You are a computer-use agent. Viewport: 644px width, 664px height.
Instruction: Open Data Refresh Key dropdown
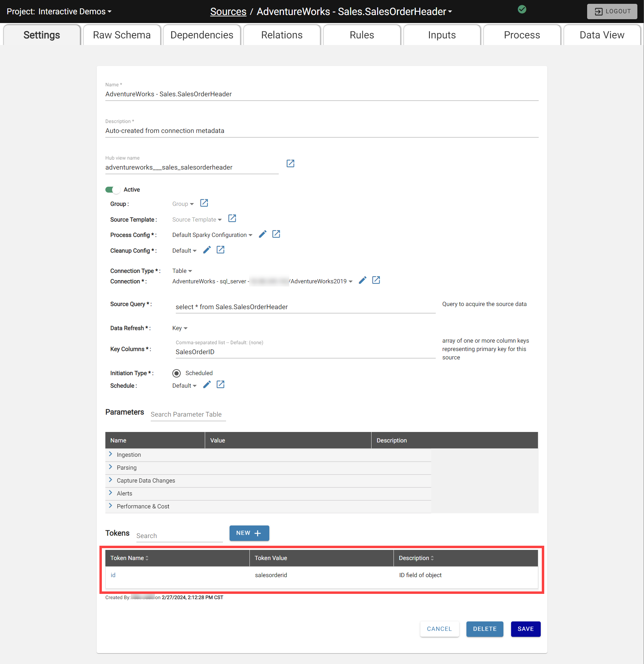pos(180,328)
